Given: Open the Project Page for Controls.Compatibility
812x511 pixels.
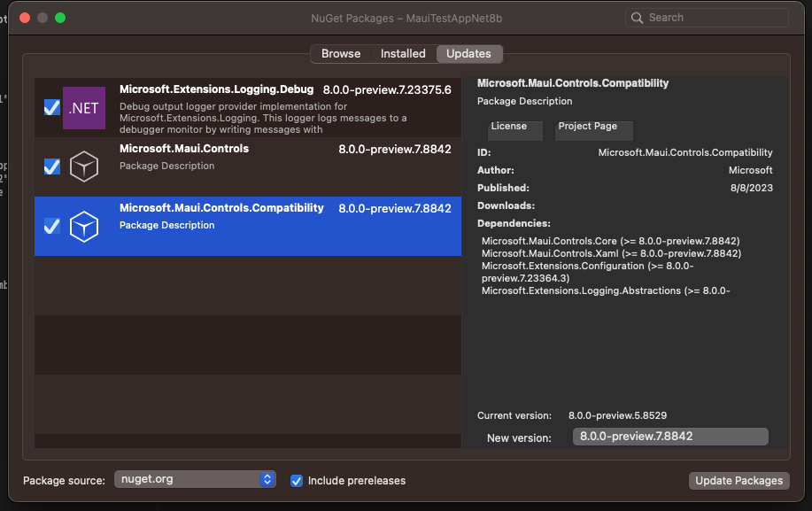Looking at the screenshot, I should [x=592, y=129].
